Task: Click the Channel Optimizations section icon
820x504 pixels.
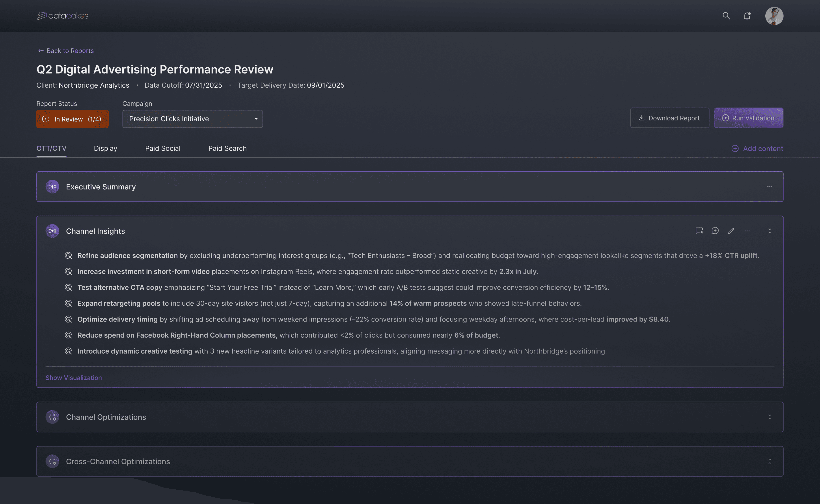Action: tap(52, 417)
